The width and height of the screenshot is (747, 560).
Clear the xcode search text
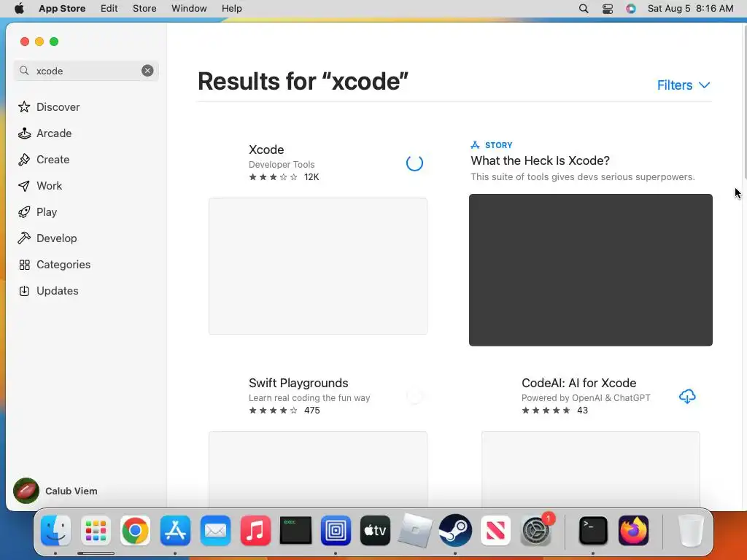point(147,71)
